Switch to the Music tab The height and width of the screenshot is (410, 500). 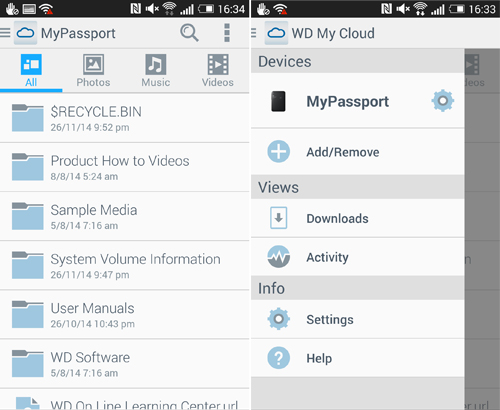pyautogui.click(x=156, y=71)
